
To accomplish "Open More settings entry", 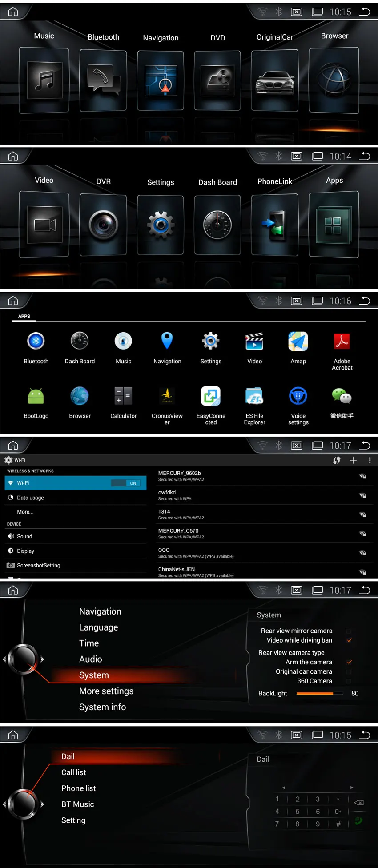I will [106, 691].
